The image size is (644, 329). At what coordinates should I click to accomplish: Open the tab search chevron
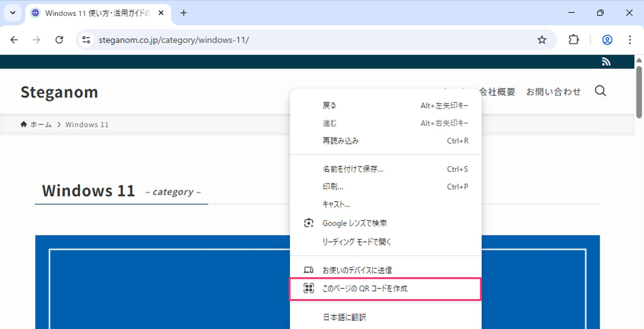coord(13,13)
